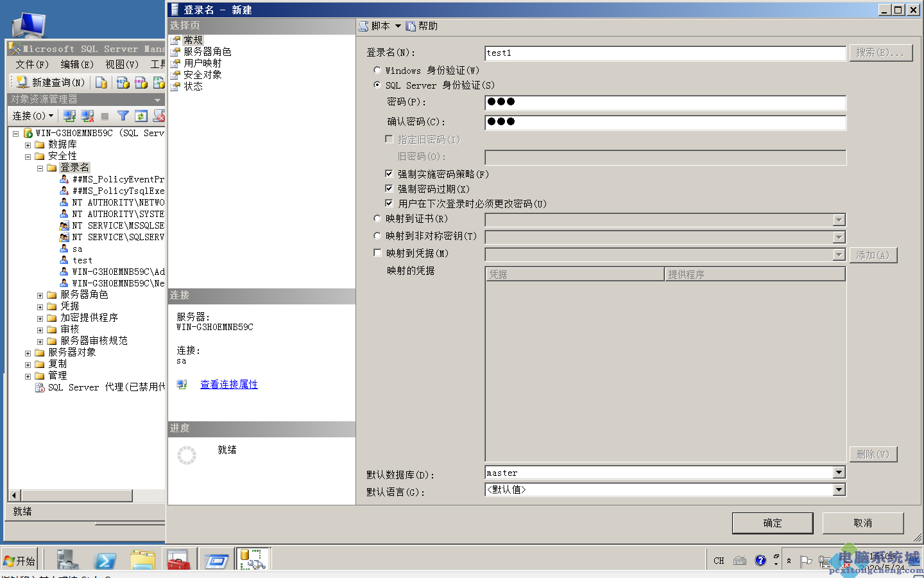This screenshot has height=578, width=924.
Task: Click the SQL Server Agent (代理) icon
Action: click(40, 387)
